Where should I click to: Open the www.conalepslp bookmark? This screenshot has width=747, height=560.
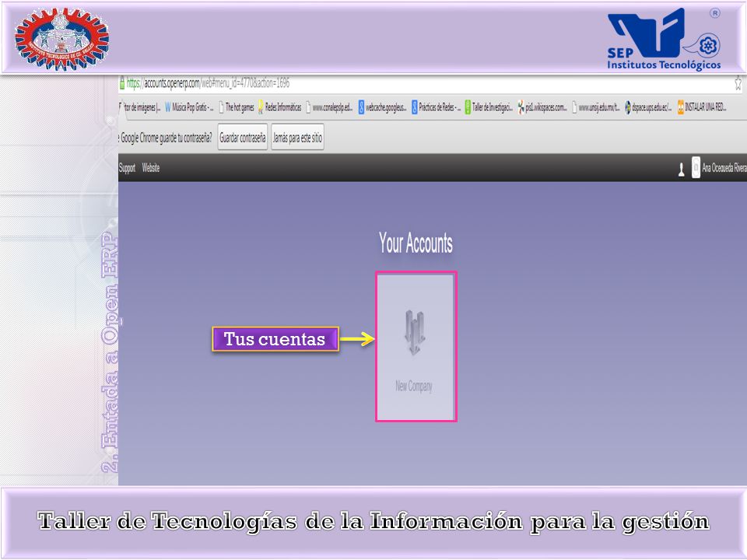329,107
